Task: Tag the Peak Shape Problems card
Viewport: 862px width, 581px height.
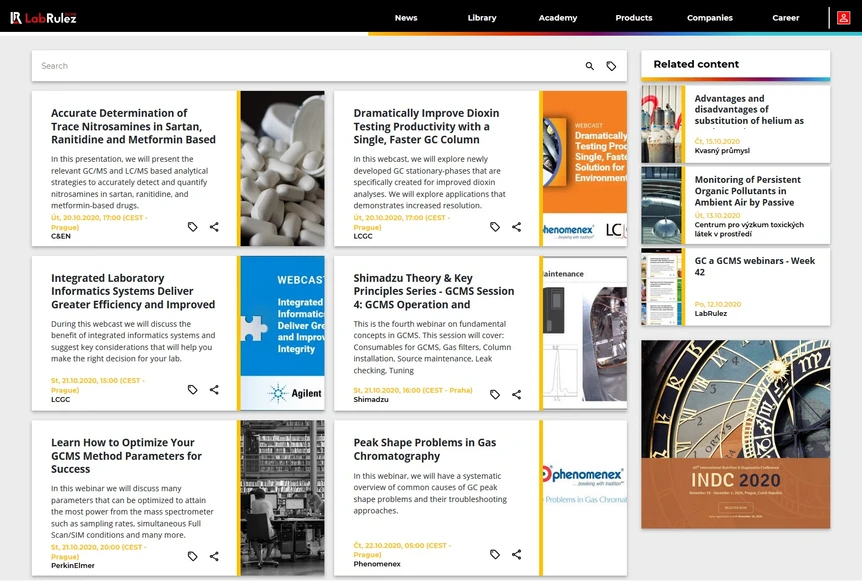Action: [495, 554]
